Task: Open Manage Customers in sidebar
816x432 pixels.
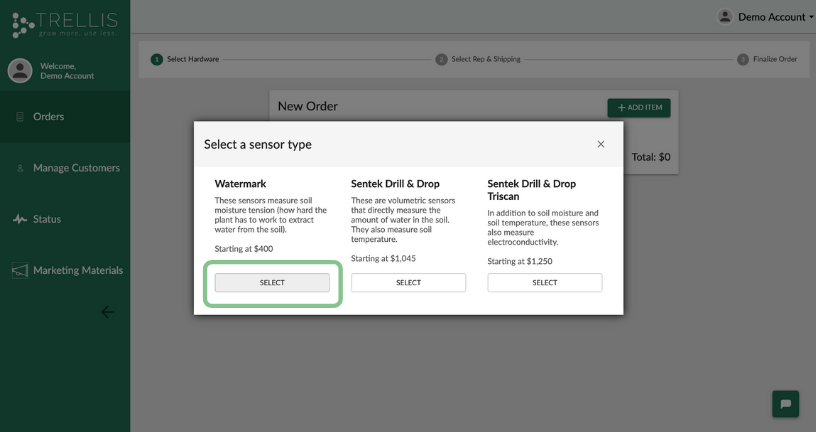Action: [65, 168]
